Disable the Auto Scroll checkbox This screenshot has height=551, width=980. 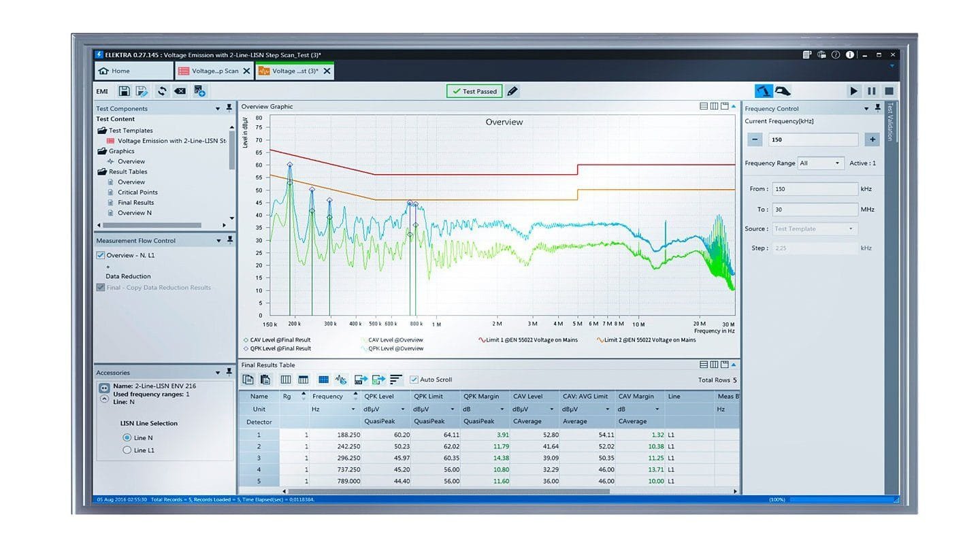[415, 380]
